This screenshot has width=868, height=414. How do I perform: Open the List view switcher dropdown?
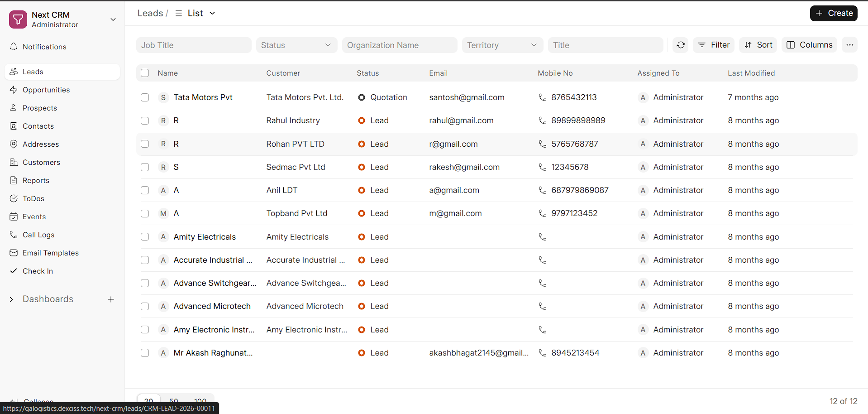[x=195, y=13]
